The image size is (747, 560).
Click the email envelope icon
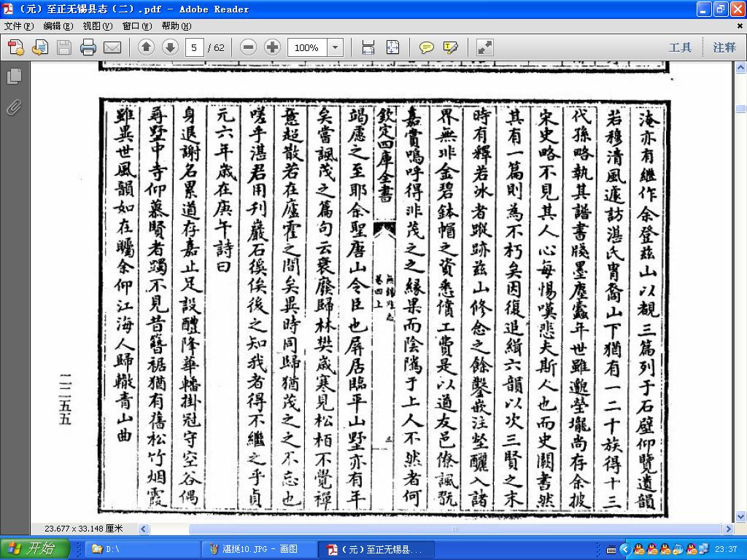[112, 47]
